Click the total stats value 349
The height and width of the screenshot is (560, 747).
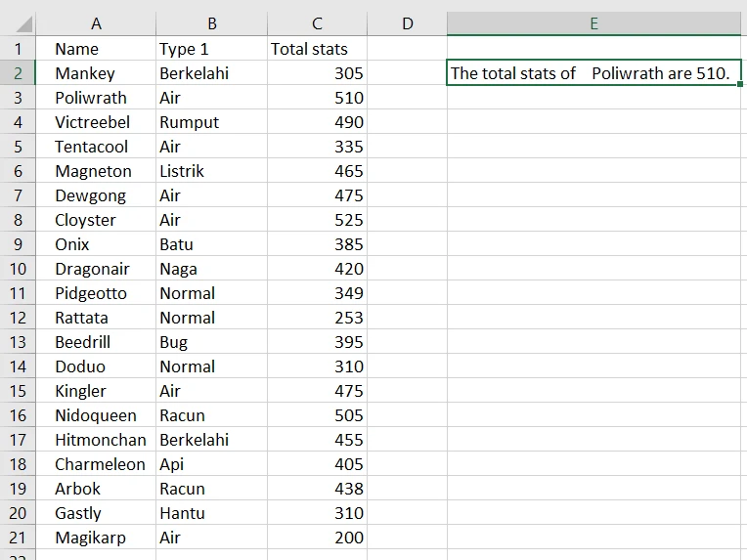[318, 293]
